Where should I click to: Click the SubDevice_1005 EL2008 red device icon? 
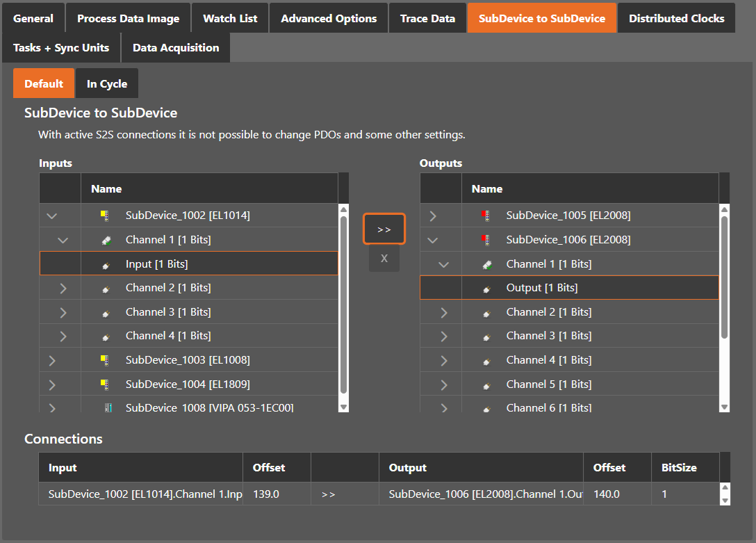coord(486,216)
